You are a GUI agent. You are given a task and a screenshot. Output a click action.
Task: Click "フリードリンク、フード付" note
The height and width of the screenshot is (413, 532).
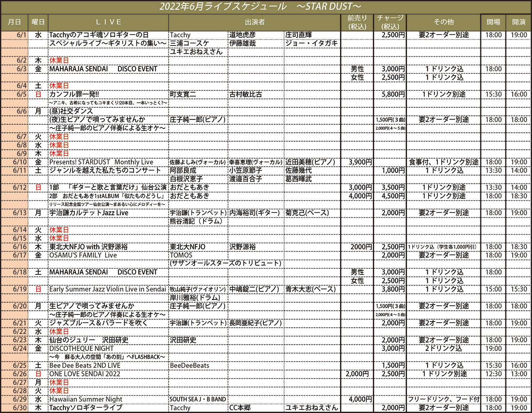444,399
